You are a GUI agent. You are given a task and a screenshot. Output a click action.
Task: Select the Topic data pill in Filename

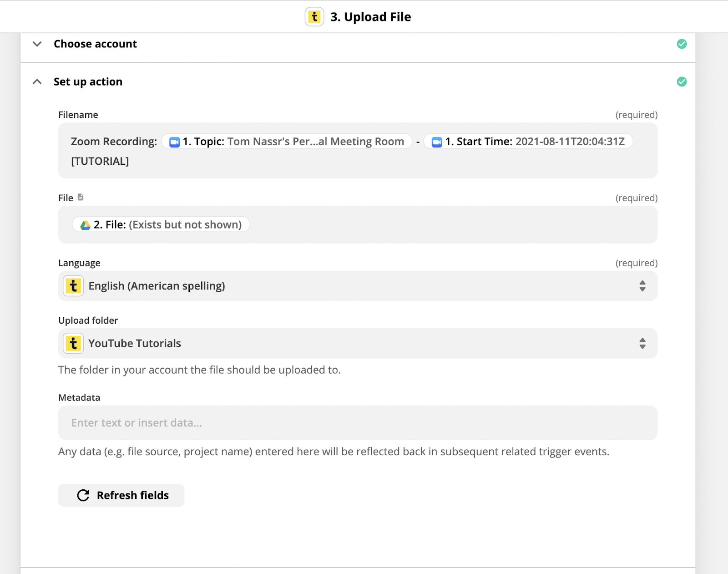(287, 142)
